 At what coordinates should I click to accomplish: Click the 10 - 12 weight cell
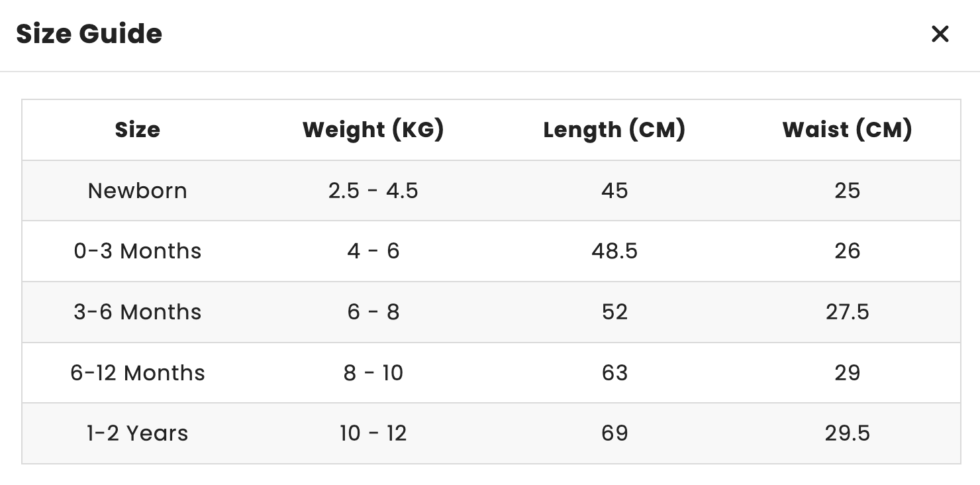[x=373, y=433]
